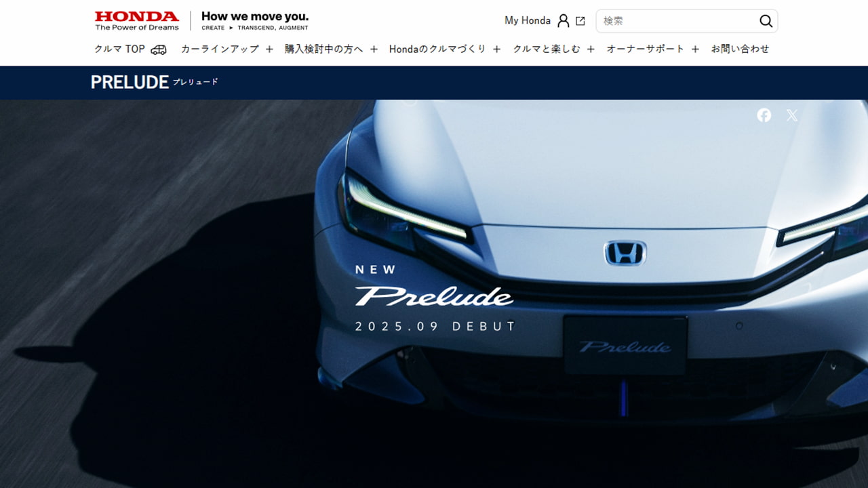Expand 購入検討中の方へ using its plus sign
The width and height of the screenshot is (868, 488).
coord(374,49)
